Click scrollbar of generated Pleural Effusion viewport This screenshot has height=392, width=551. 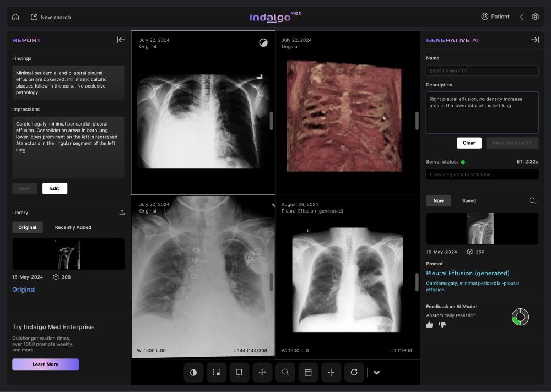coord(417,282)
